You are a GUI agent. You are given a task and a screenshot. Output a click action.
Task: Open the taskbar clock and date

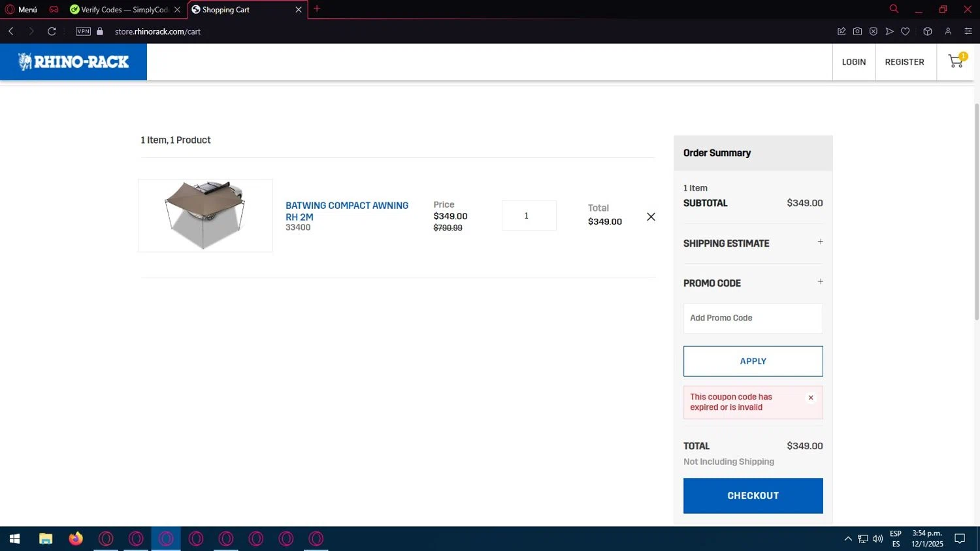point(927,539)
